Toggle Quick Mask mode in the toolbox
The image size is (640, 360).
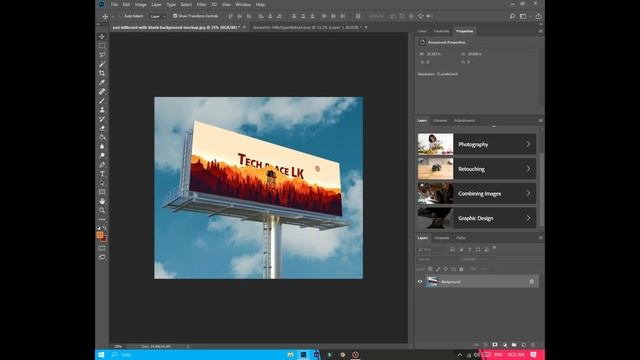[x=102, y=248]
